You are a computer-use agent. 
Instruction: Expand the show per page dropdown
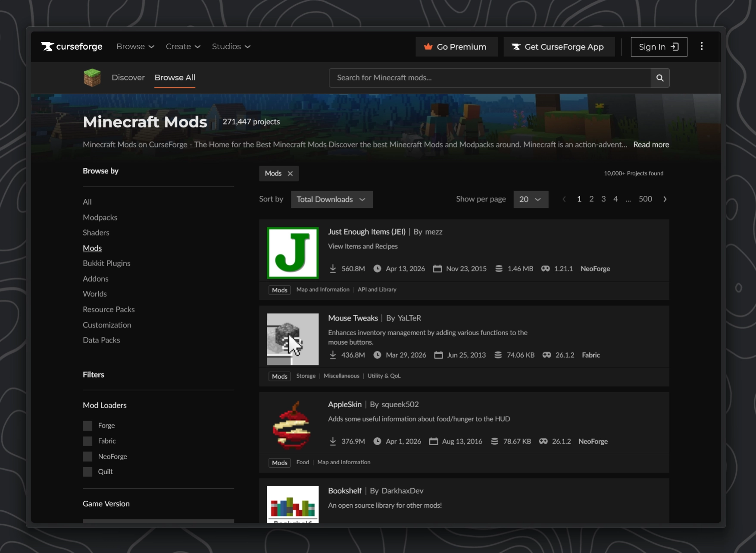[531, 199]
